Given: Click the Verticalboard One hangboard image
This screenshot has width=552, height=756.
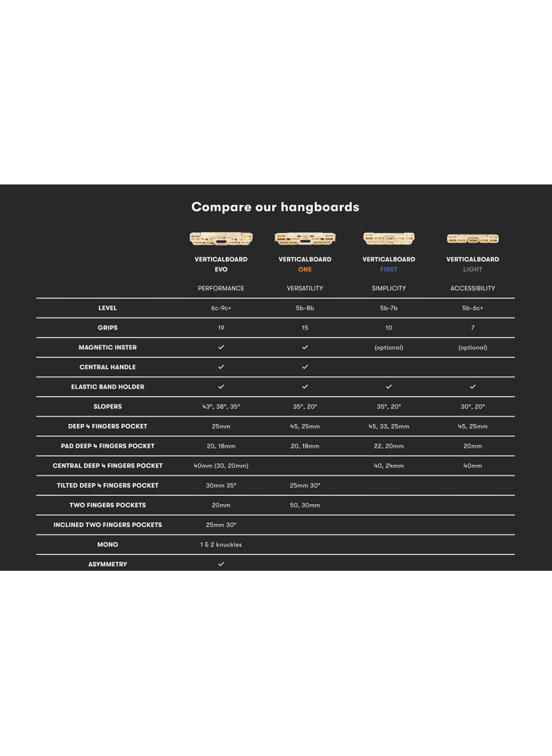Looking at the screenshot, I should click(x=305, y=239).
